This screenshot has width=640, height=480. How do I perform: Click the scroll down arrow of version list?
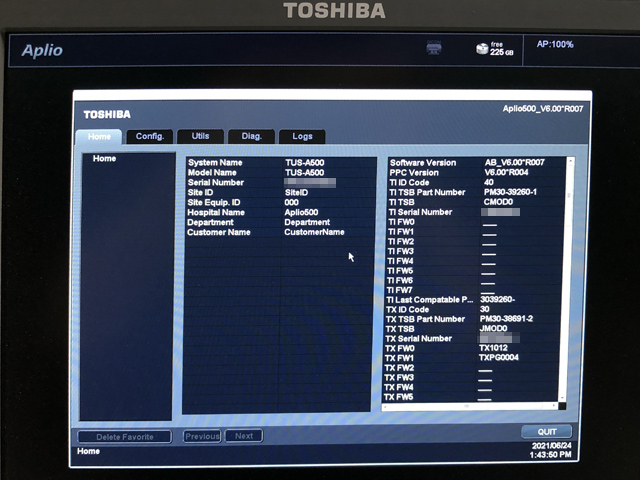(563, 397)
